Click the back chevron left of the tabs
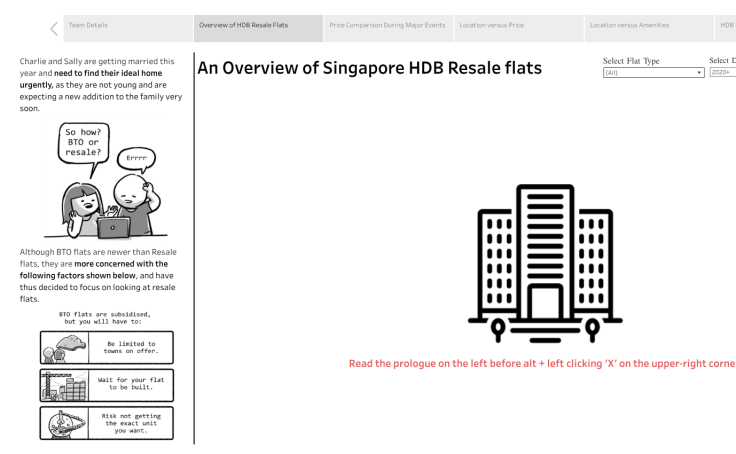 53,29
